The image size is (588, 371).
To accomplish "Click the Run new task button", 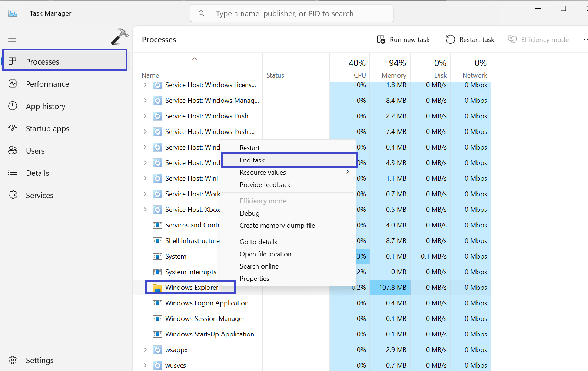I will [403, 40].
